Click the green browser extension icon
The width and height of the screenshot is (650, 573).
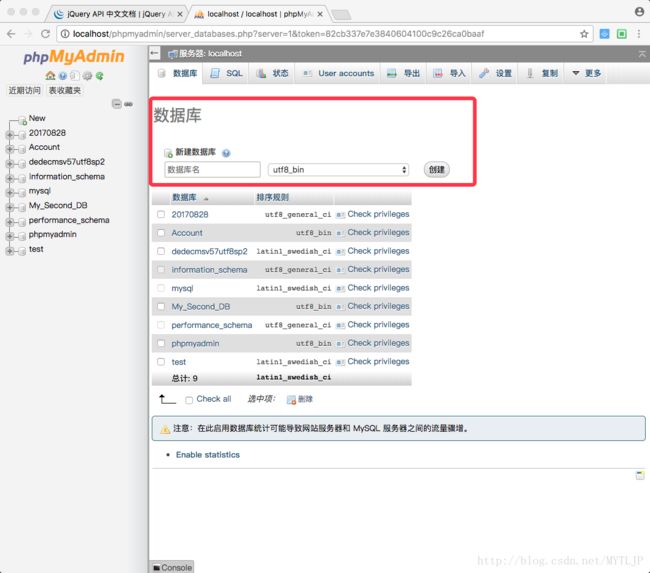[x=621, y=34]
